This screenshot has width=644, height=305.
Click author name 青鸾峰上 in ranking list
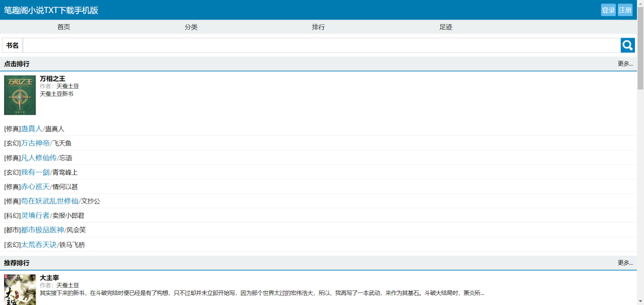(65, 172)
